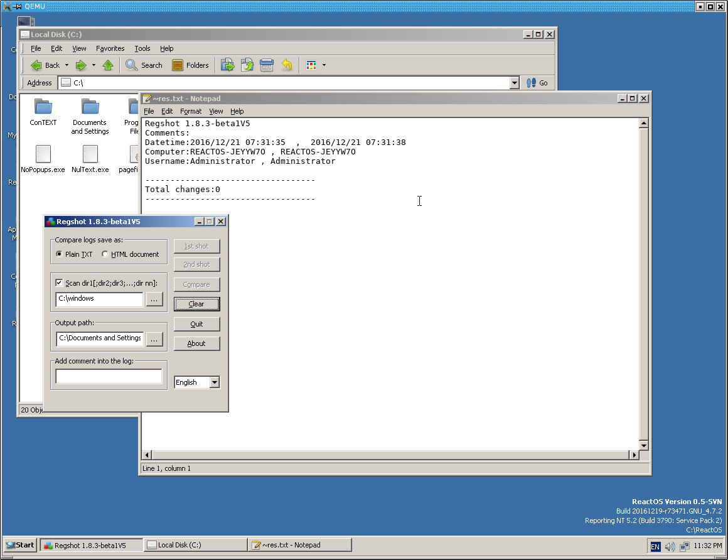Open Notepad's Help menu
728x560 pixels.
pyautogui.click(x=237, y=112)
